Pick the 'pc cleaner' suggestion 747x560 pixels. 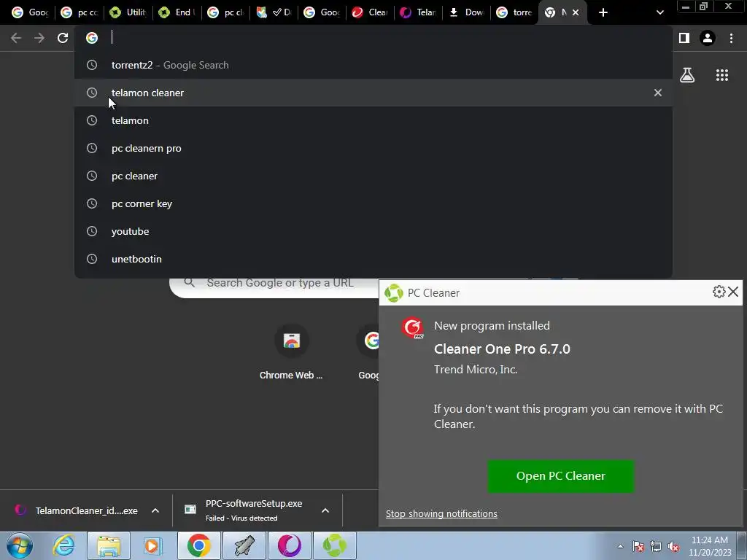pos(373,176)
